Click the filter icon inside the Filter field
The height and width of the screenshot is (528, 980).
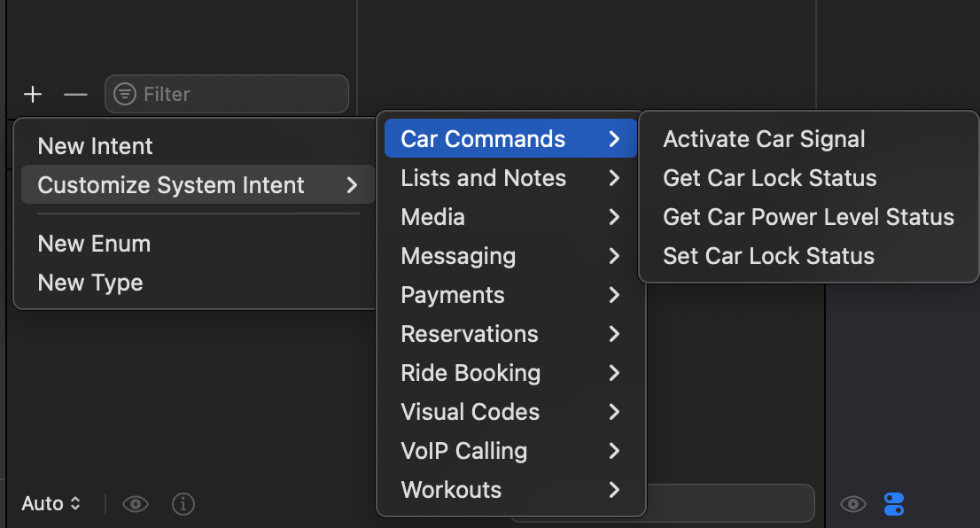click(x=126, y=94)
